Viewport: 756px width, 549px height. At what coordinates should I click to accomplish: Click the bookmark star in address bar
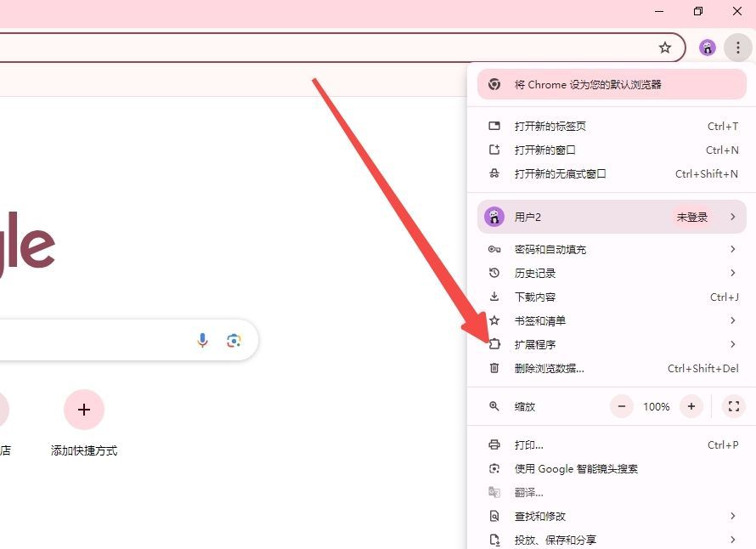tap(665, 48)
